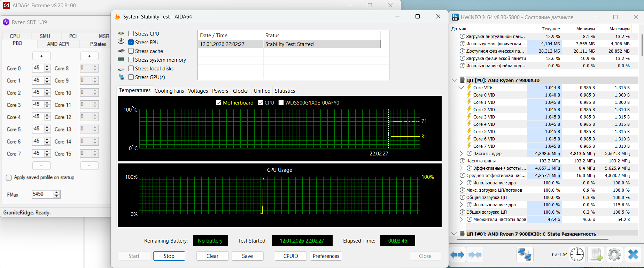Expand the Множители частоты ядра group
Viewport: 644px width, 268px height.
click(x=461, y=219)
